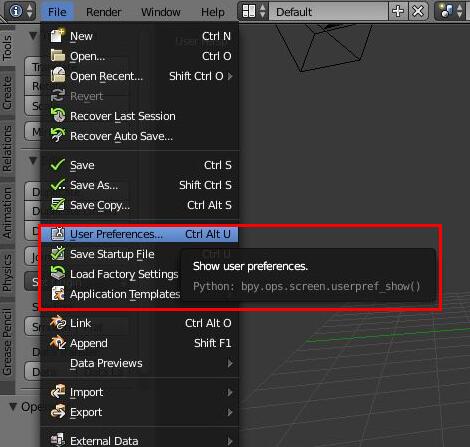470x447 pixels.
Task: Open the Render menu
Action: tap(103, 12)
